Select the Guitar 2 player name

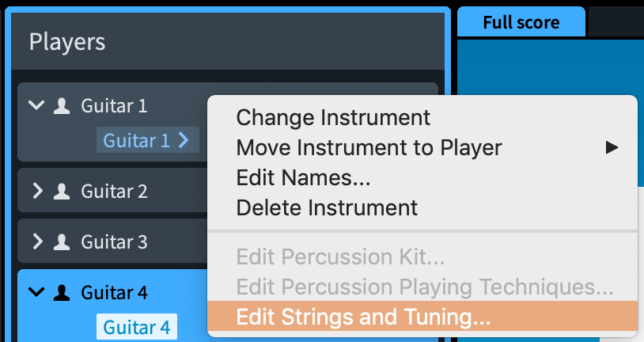click(114, 191)
